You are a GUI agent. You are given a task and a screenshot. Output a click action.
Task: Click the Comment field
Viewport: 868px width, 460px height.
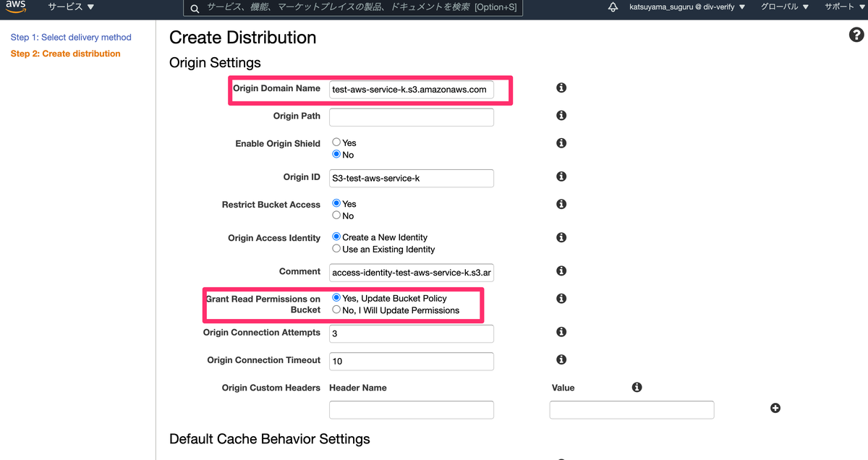tap(412, 273)
